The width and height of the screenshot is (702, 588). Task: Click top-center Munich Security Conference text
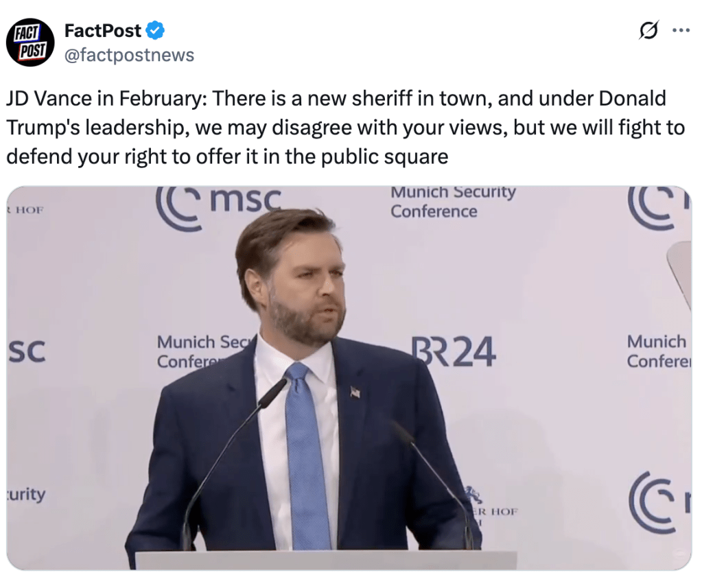click(453, 202)
